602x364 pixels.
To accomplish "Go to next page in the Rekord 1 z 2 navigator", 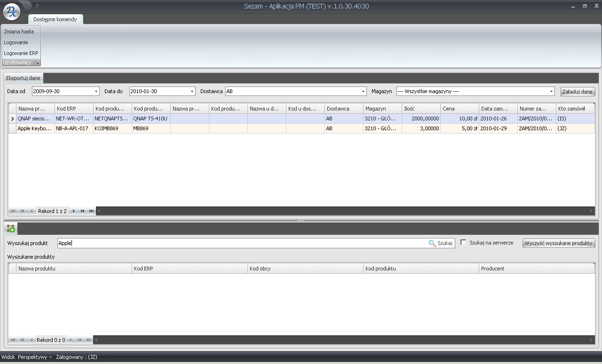I will [82, 211].
